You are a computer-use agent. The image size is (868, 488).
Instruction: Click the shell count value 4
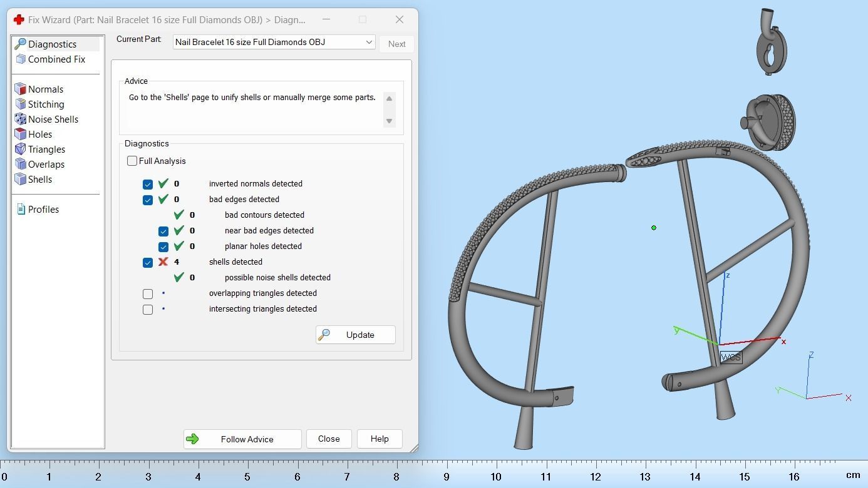click(x=177, y=262)
